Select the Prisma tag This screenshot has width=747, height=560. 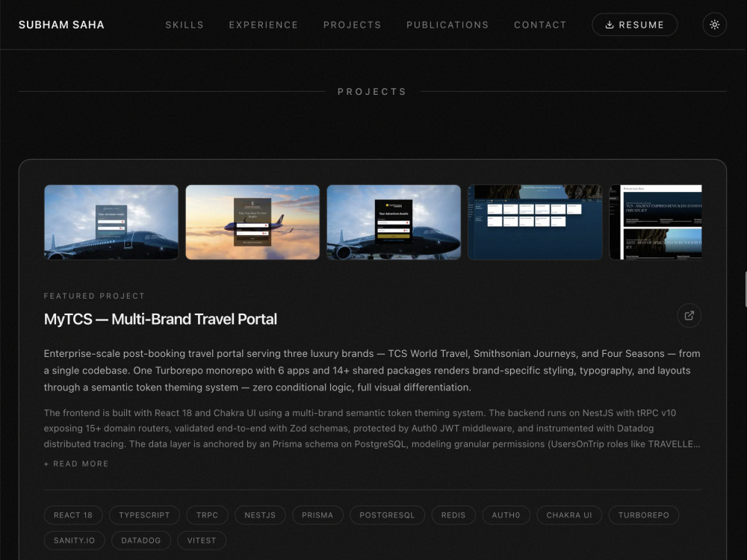[x=317, y=515]
